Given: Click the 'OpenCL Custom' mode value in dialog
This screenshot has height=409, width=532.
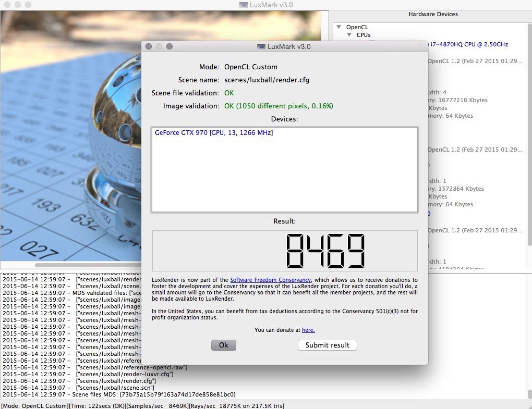Looking at the screenshot, I should (x=251, y=67).
